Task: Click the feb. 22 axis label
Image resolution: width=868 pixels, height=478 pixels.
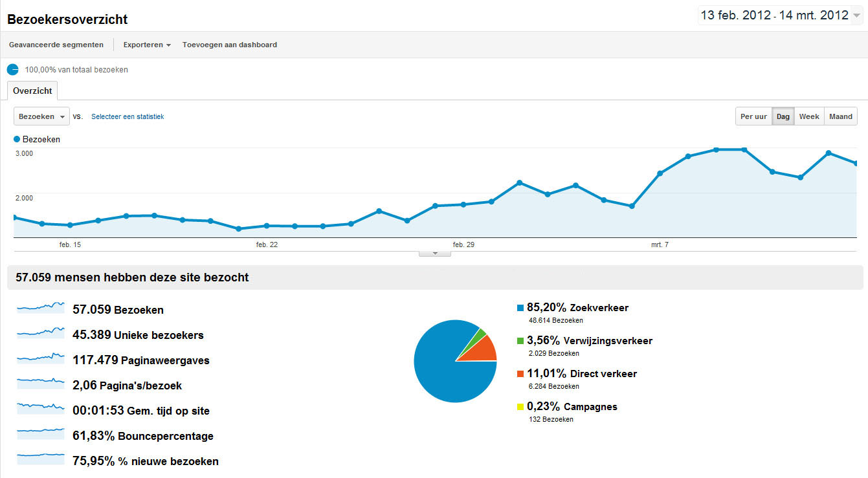Action: click(x=267, y=244)
